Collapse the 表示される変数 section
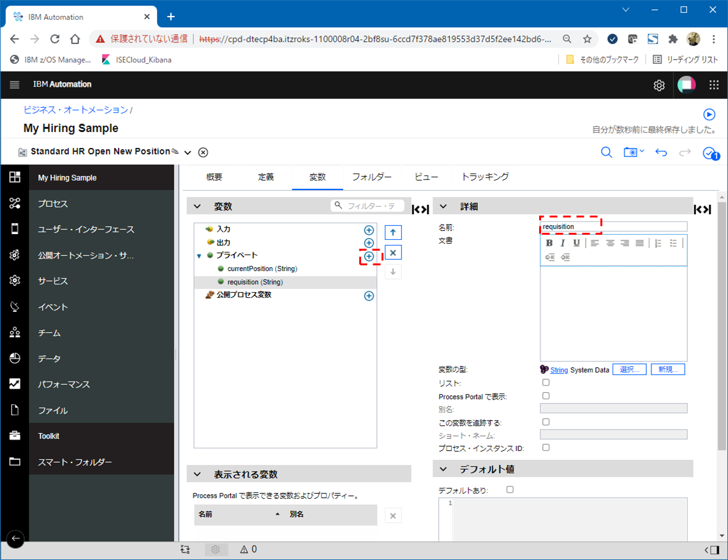This screenshot has height=560, width=728. pos(197,474)
